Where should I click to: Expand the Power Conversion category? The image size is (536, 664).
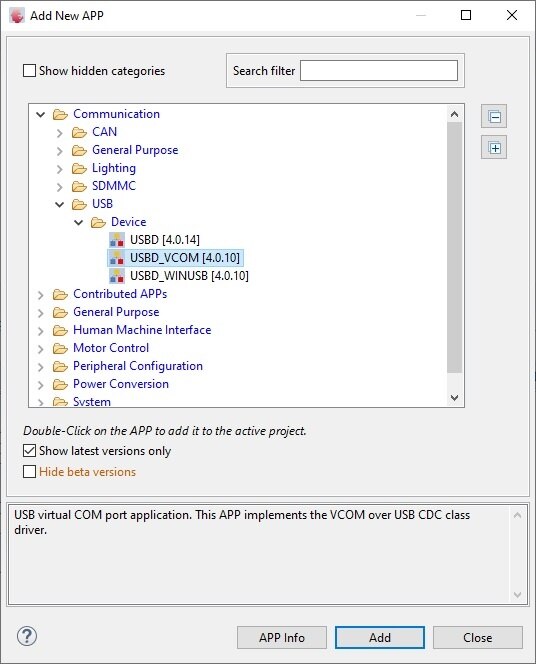pos(41,385)
